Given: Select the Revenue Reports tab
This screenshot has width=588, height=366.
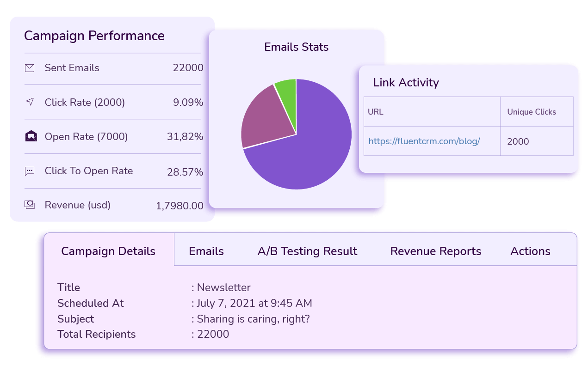Looking at the screenshot, I should 435,251.
